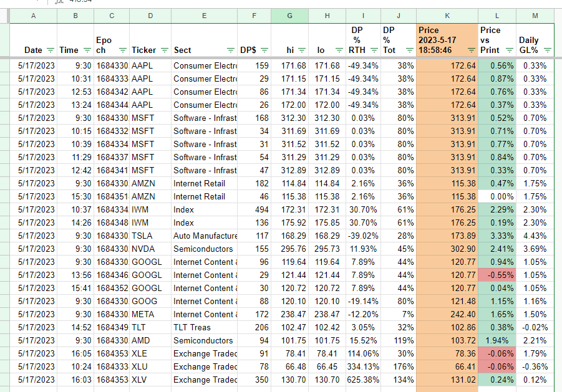Select the XLU ticker cell

point(150,366)
